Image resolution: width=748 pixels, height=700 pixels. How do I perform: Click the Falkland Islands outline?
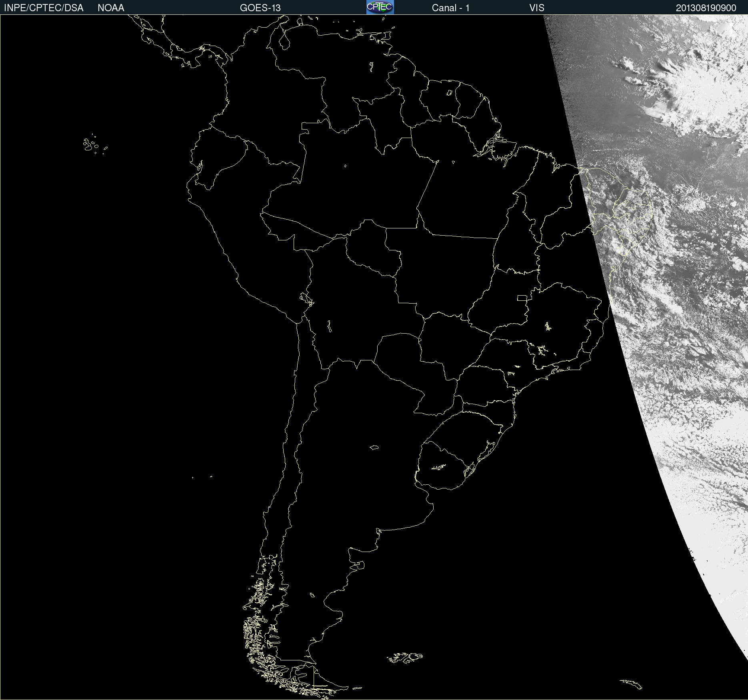coord(405,658)
